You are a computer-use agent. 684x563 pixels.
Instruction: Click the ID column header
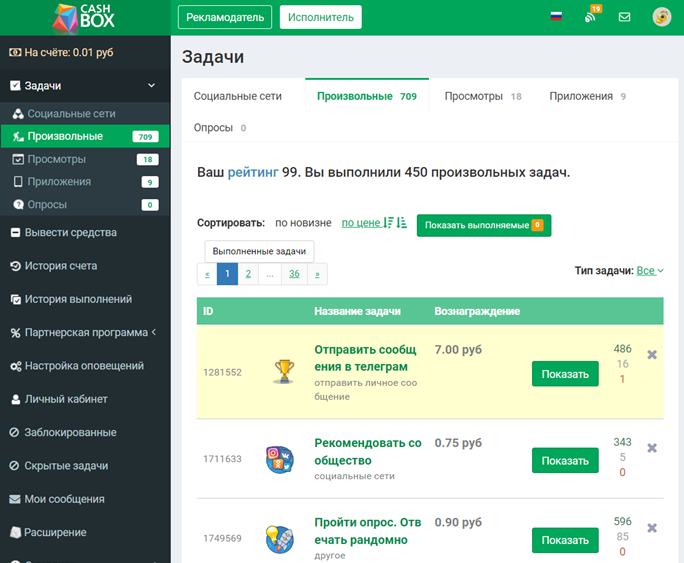pos(208,311)
